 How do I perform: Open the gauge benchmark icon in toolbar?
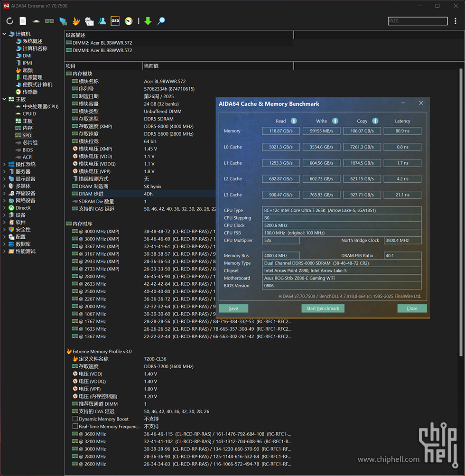128,21
